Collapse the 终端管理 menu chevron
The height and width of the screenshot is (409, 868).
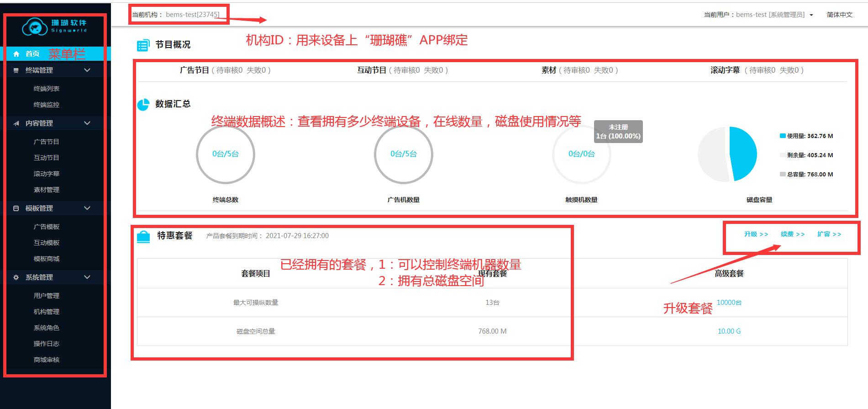(87, 70)
